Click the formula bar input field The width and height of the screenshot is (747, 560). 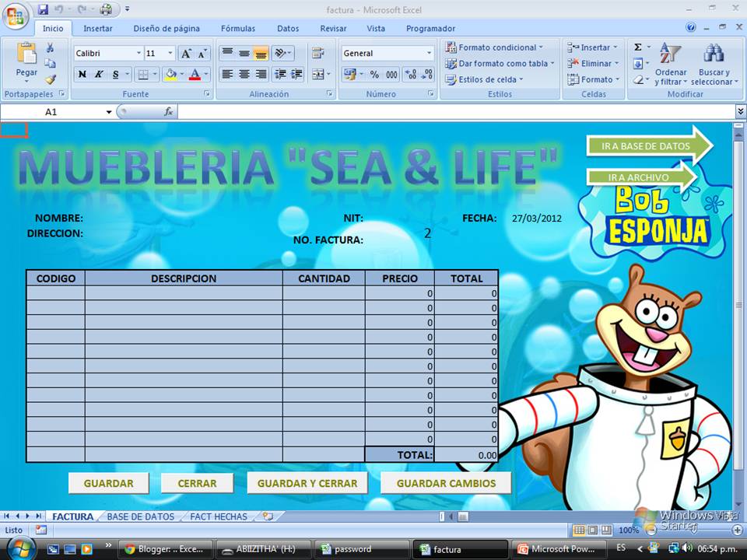click(x=457, y=112)
